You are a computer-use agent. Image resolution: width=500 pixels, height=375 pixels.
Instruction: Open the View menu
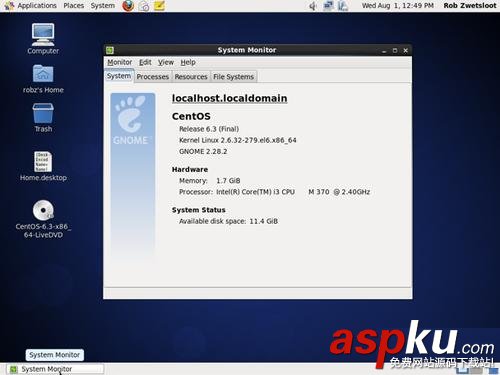coord(166,62)
